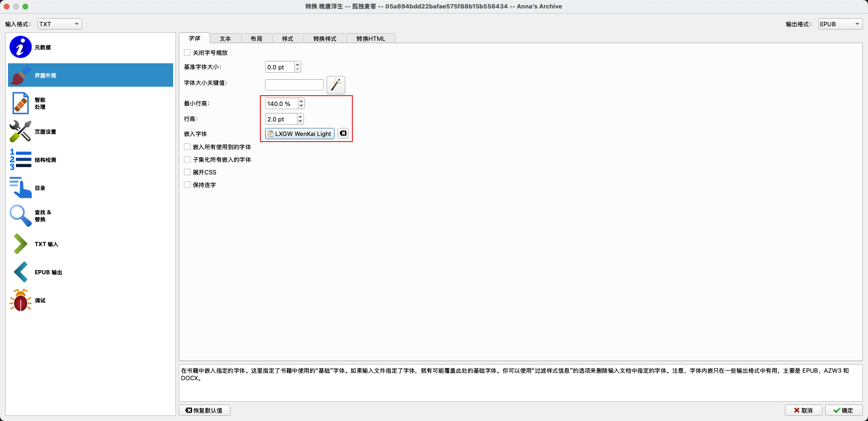
Task: Open 页面设置 page setup tools icon
Action: tap(20, 132)
